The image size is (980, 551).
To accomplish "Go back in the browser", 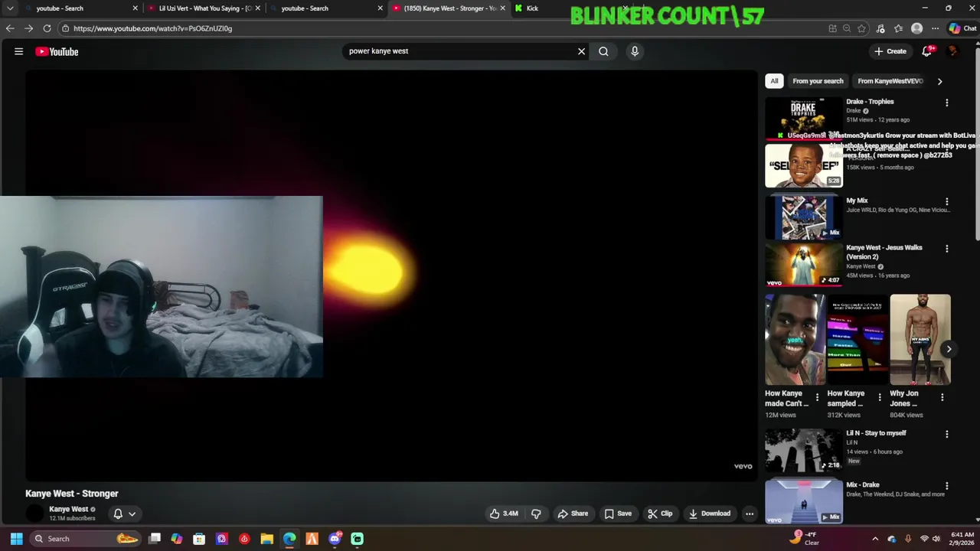I will pos(10,28).
